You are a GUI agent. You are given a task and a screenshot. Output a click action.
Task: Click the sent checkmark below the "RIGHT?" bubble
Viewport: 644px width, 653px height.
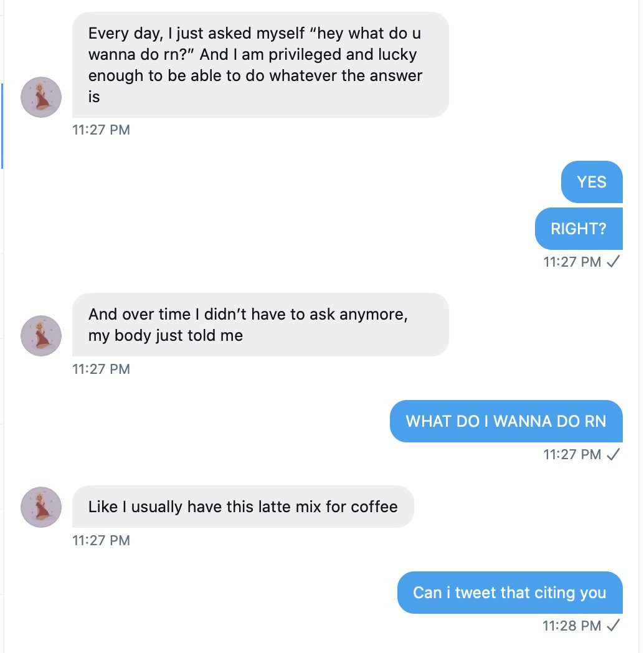pyautogui.click(x=613, y=262)
